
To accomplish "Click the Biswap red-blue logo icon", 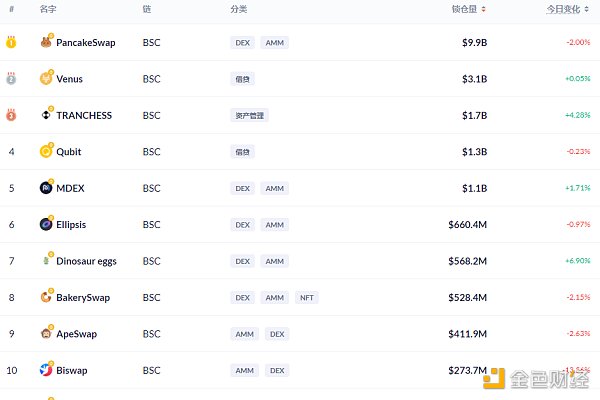I will pos(46,370).
